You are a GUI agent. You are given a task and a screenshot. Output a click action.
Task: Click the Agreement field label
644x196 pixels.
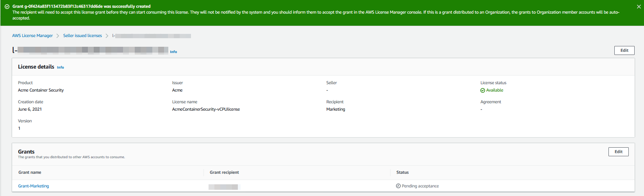pos(491,102)
